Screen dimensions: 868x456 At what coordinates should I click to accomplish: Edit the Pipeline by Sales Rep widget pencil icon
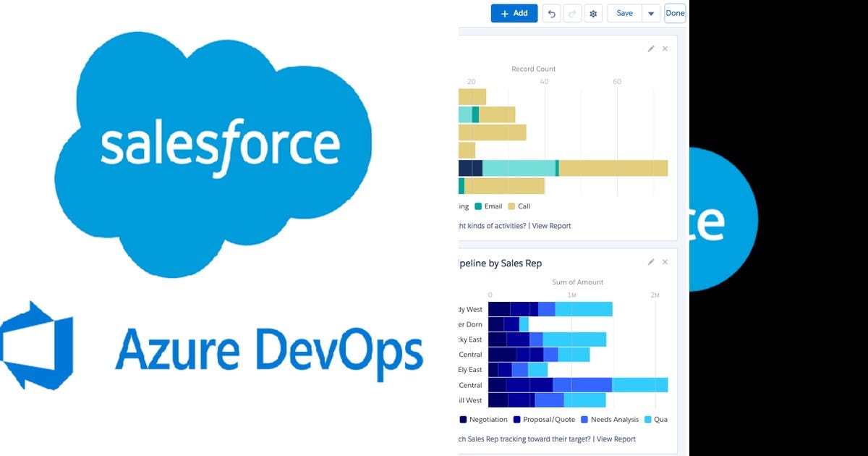[x=650, y=262]
